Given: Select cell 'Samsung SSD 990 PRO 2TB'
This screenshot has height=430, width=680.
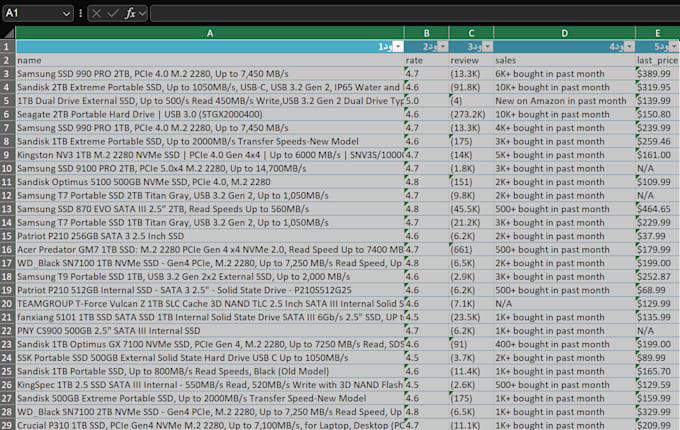Looking at the screenshot, I should click(x=210, y=74).
